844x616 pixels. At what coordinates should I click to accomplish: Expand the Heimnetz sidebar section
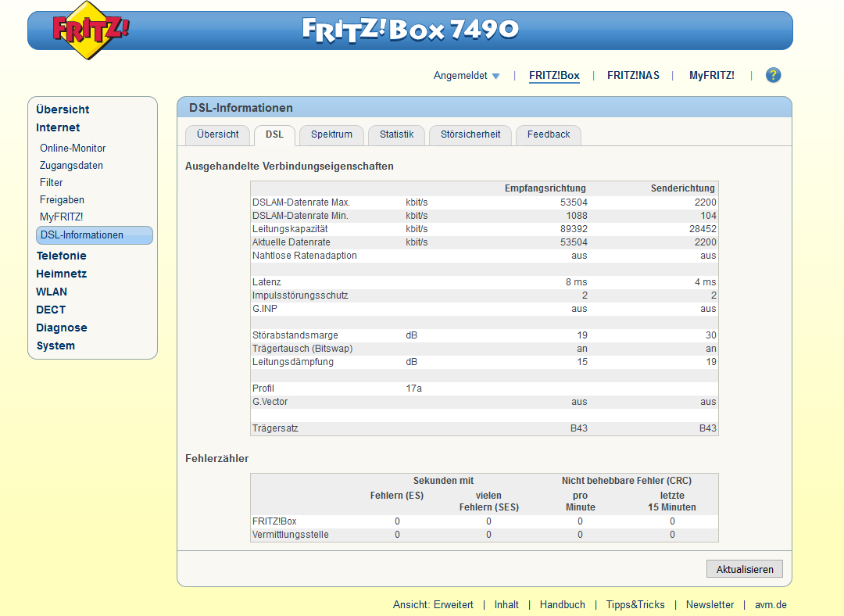click(62, 274)
